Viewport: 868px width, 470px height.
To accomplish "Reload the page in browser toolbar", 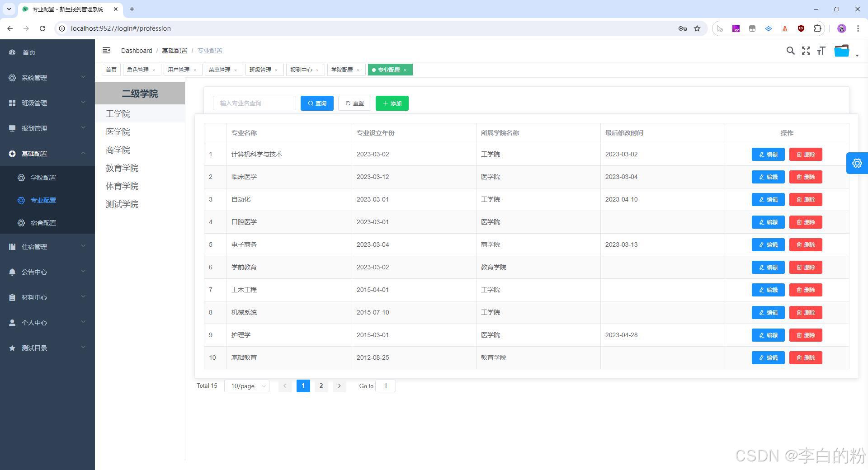I will (x=42, y=28).
